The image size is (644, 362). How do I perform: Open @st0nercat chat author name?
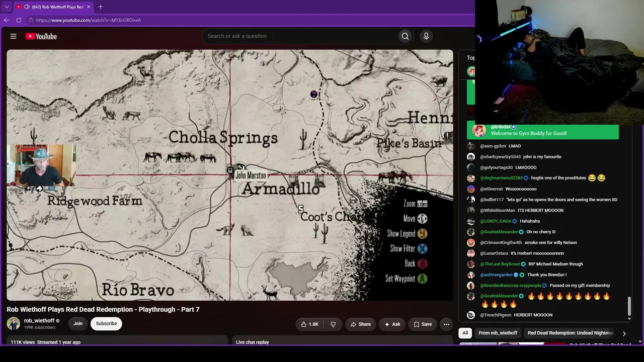(x=491, y=189)
